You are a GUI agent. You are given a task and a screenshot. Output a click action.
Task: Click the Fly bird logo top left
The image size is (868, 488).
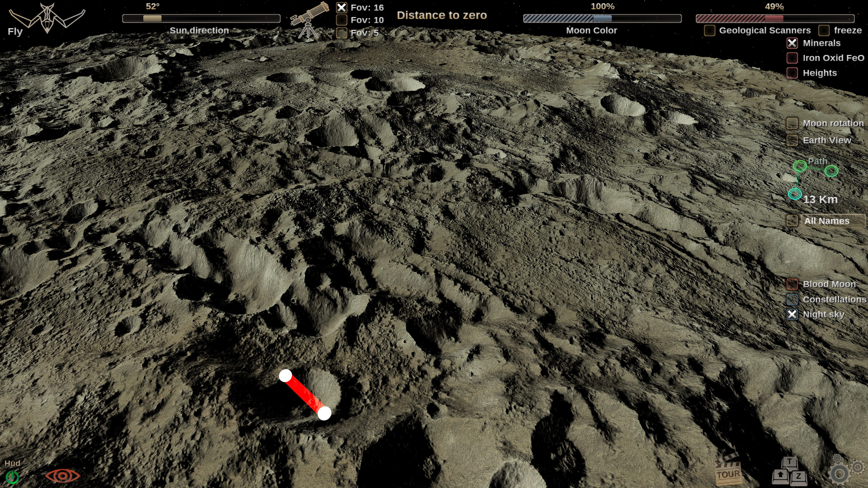pyautogui.click(x=47, y=17)
